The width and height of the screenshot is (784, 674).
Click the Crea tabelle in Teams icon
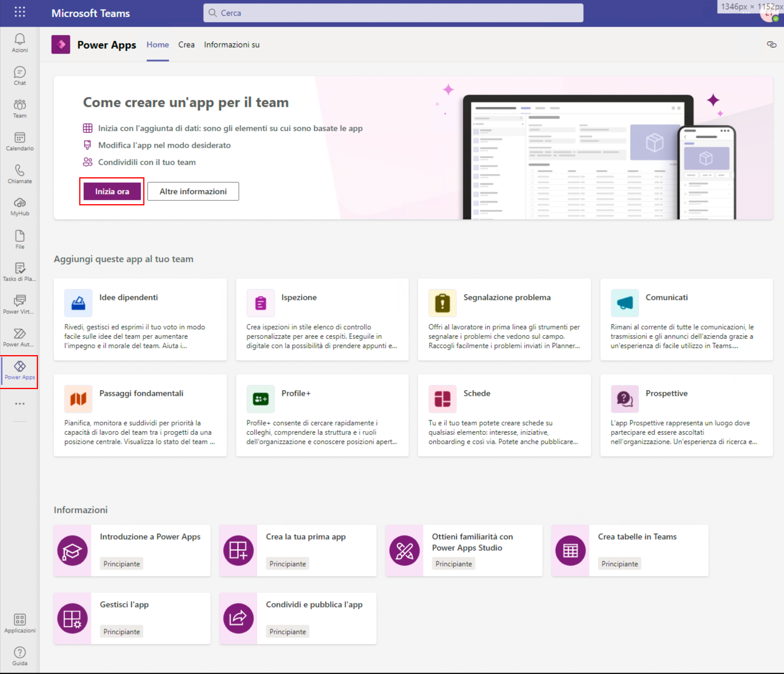pos(571,551)
